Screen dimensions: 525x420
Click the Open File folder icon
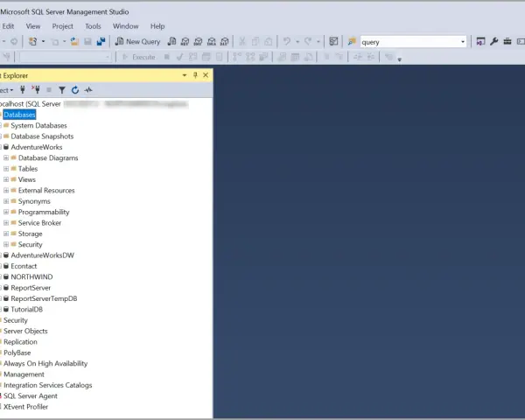(x=74, y=41)
